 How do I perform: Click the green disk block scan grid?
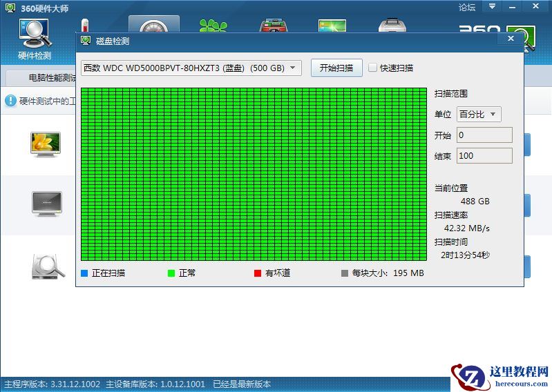click(254, 175)
